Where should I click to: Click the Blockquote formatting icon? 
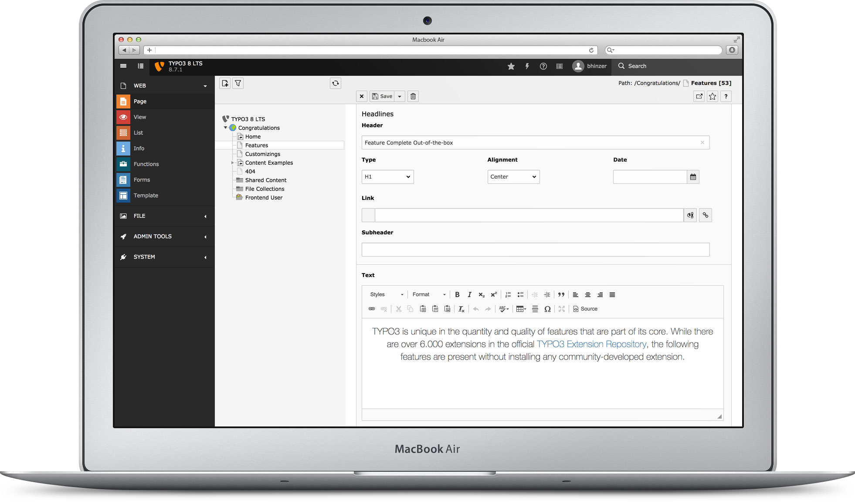point(560,294)
